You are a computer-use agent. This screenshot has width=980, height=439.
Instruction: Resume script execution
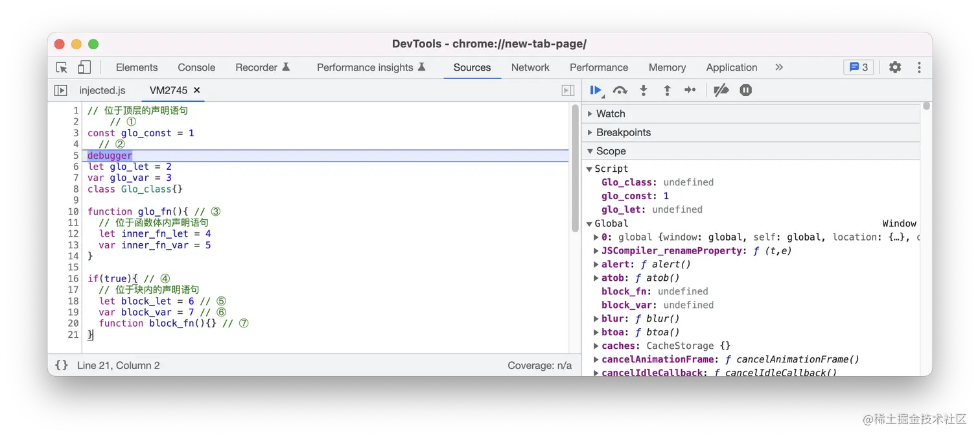596,90
